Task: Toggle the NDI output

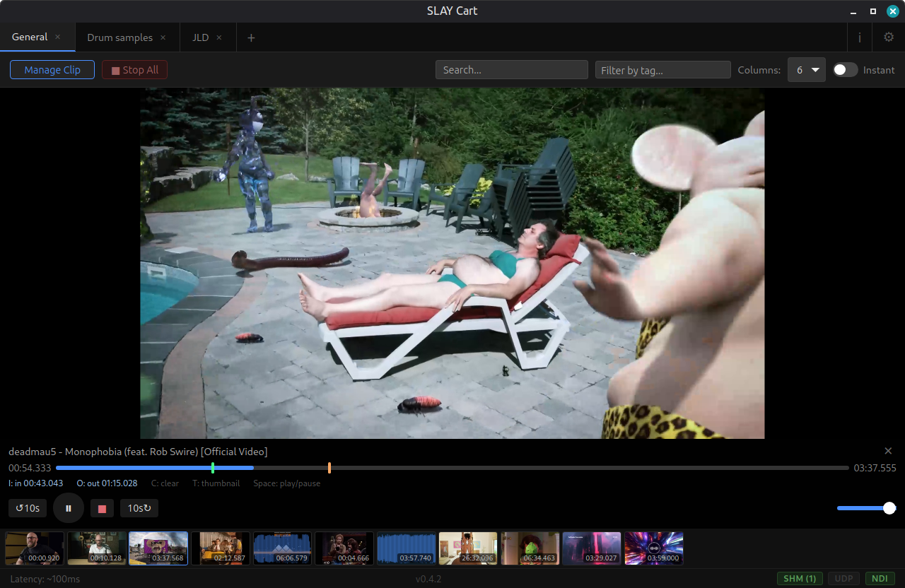Action: click(880, 578)
